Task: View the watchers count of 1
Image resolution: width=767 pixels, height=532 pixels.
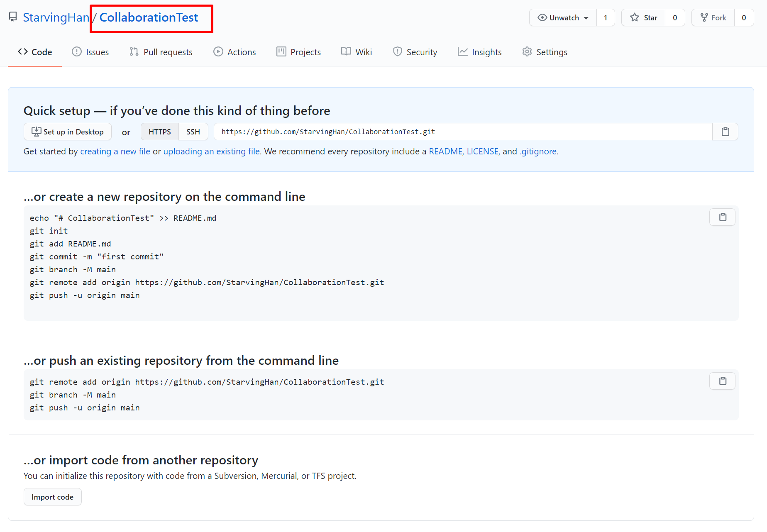Action: click(x=606, y=17)
